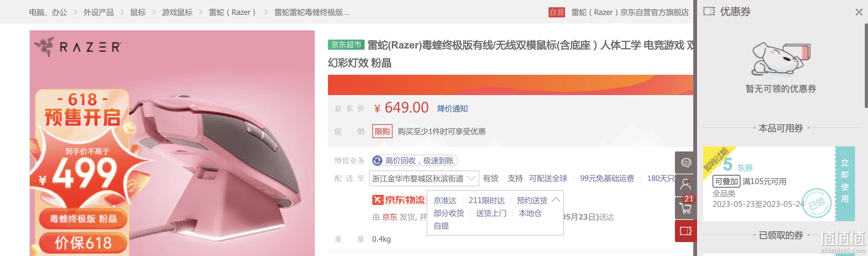Click the 已领取的券 section heading
Viewport: 868px width, 256px height.
click(x=781, y=235)
